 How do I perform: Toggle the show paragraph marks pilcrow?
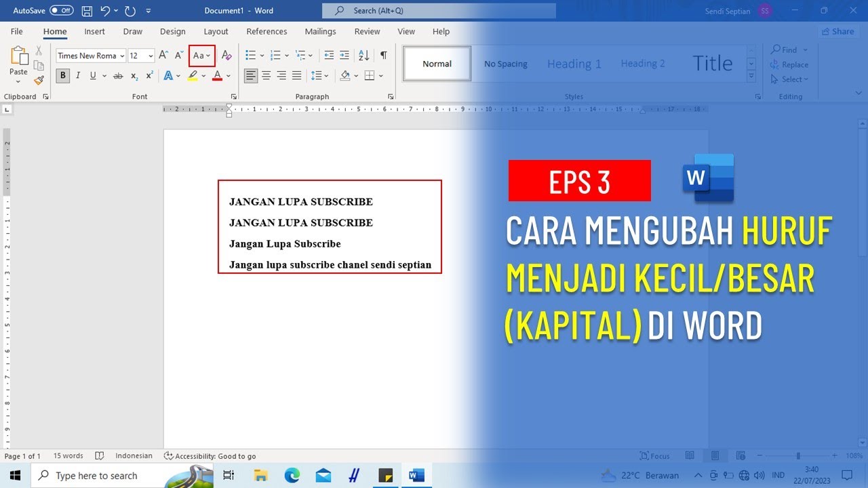coord(384,56)
